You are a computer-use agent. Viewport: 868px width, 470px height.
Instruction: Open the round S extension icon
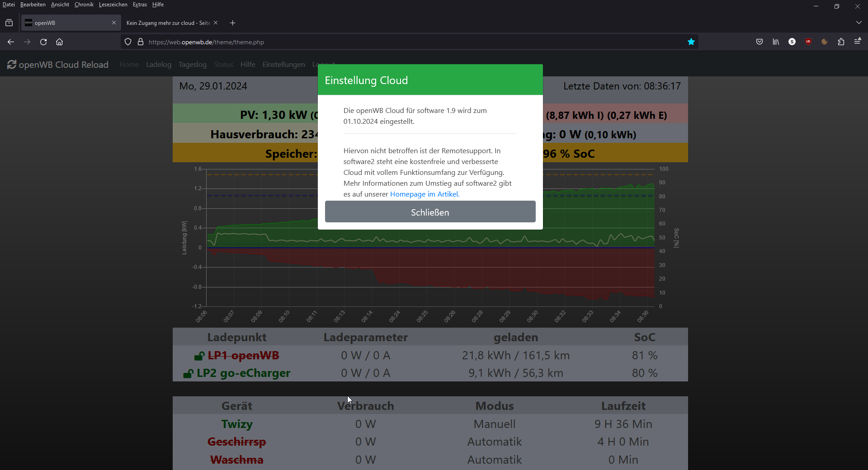pos(792,42)
